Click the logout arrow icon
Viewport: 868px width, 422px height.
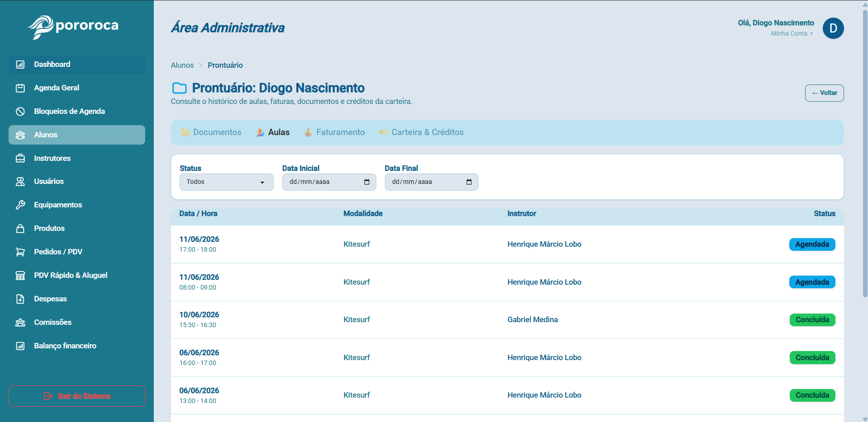[48, 396]
